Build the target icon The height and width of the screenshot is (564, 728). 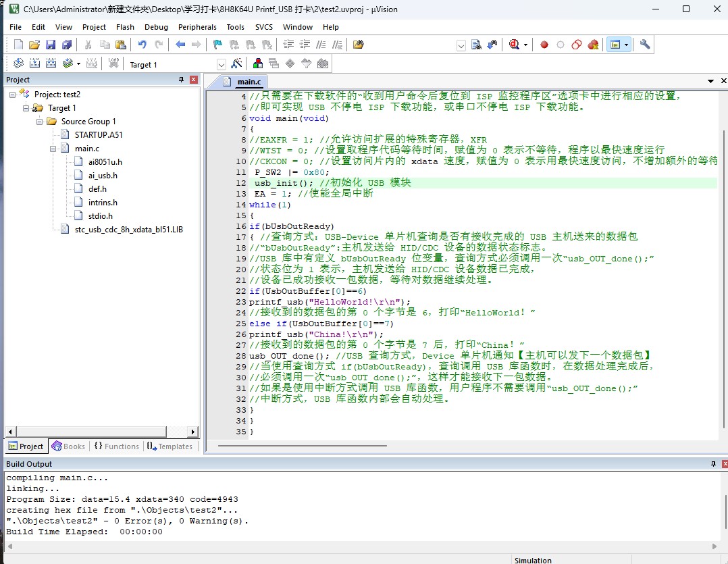(x=35, y=63)
